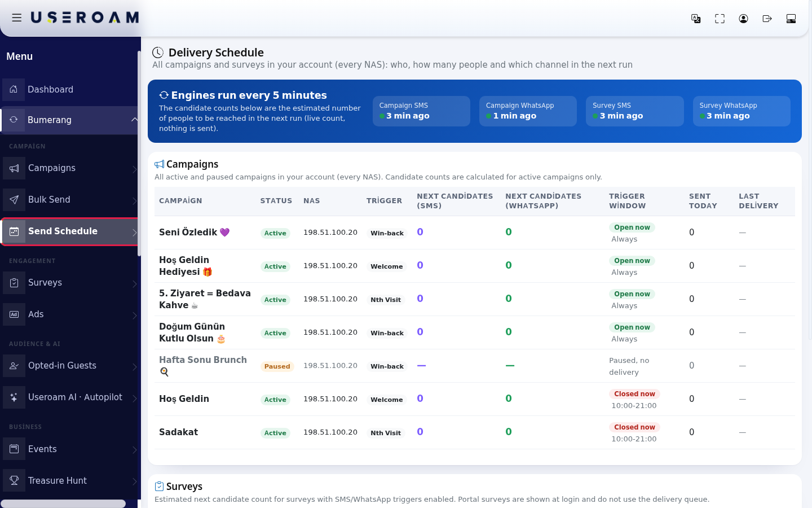Click the sidebar horizontal scrollbar
812x508 pixels.
click(x=63, y=503)
